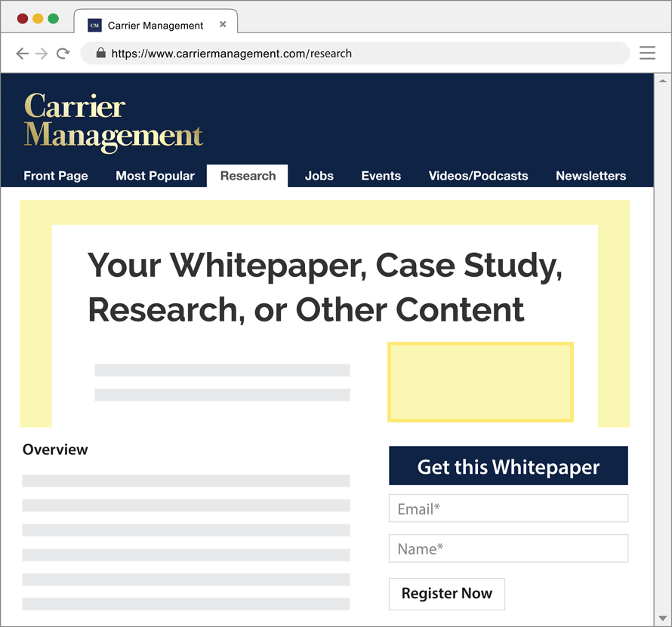Click the Carrier Management logo
Viewport: 672px width, 627px height.
(x=113, y=121)
